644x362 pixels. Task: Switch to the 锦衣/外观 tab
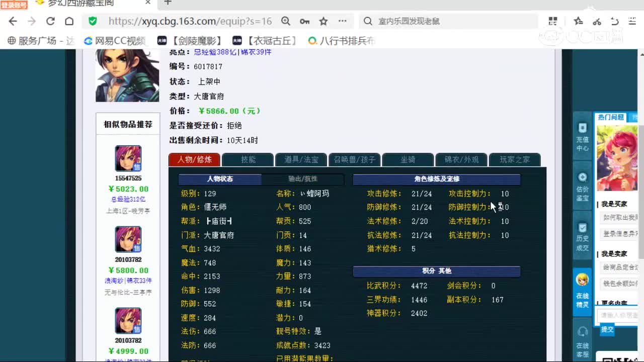(x=461, y=159)
